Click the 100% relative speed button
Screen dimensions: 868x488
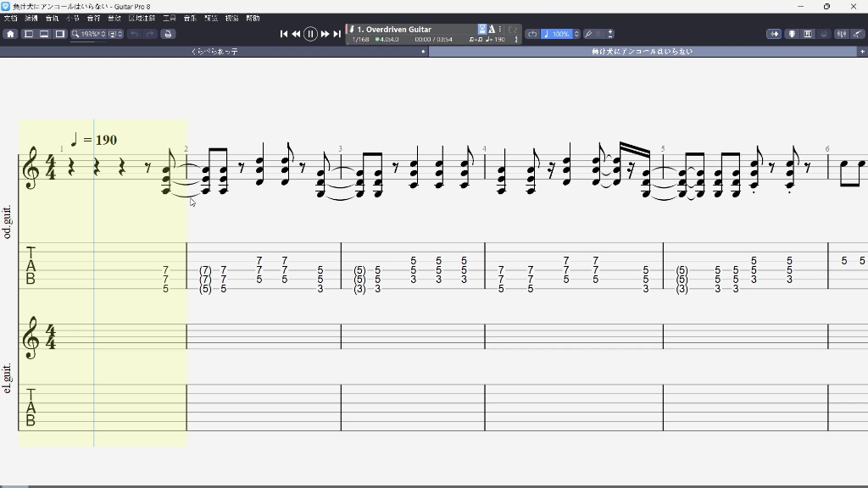pyautogui.click(x=556, y=34)
